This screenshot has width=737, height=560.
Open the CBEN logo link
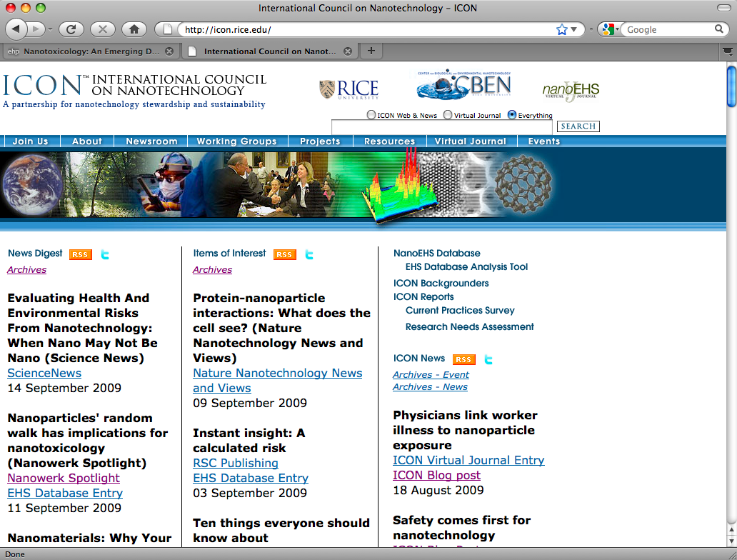(464, 85)
